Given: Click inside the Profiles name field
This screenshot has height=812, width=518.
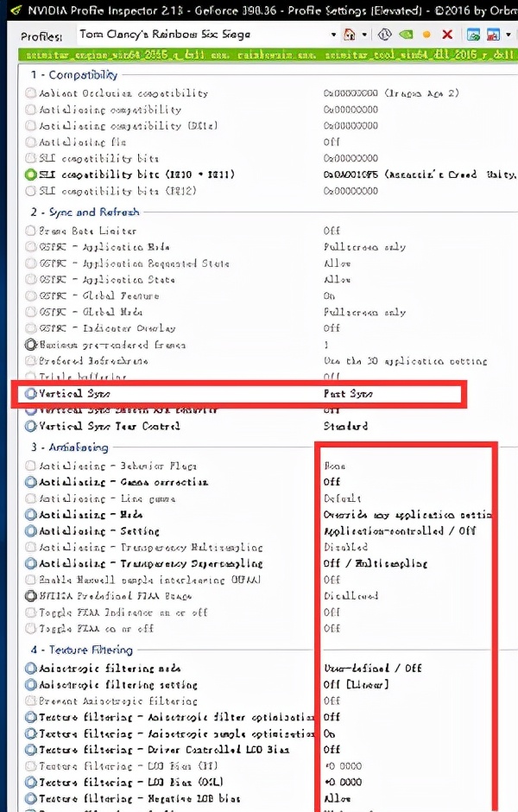Looking at the screenshot, I should (x=216, y=33).
